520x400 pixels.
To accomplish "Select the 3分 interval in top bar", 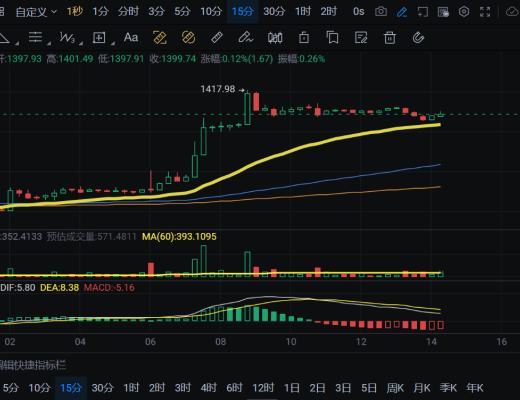I will 156,12.
